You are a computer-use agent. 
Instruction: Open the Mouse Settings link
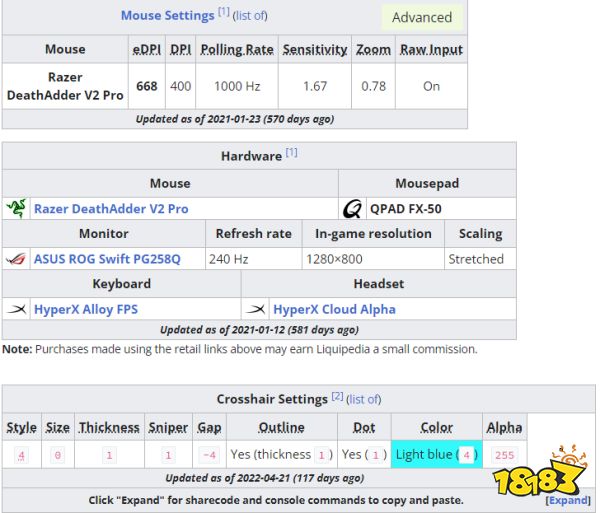point(168,16)
